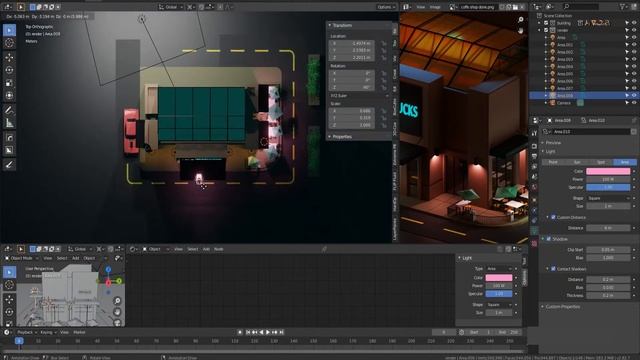640x360 pixels.
Task: Open the Tool properties tab icon
Action: 534,133
